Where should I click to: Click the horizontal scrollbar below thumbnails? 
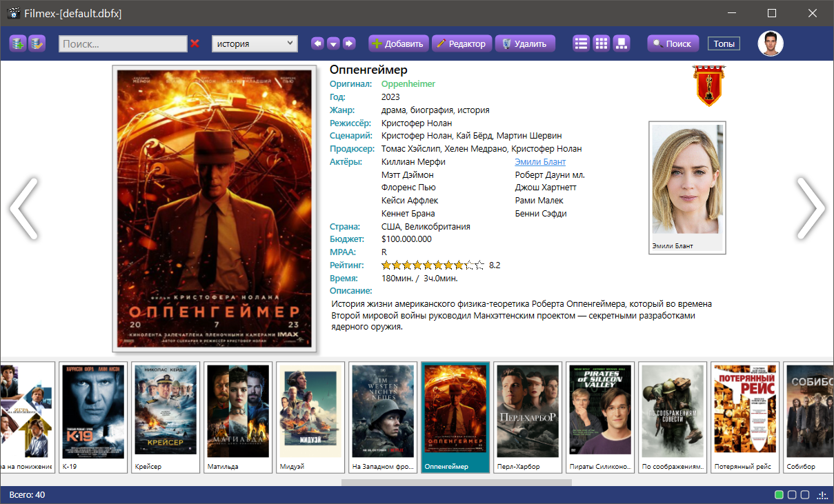[x=456, y=483]
